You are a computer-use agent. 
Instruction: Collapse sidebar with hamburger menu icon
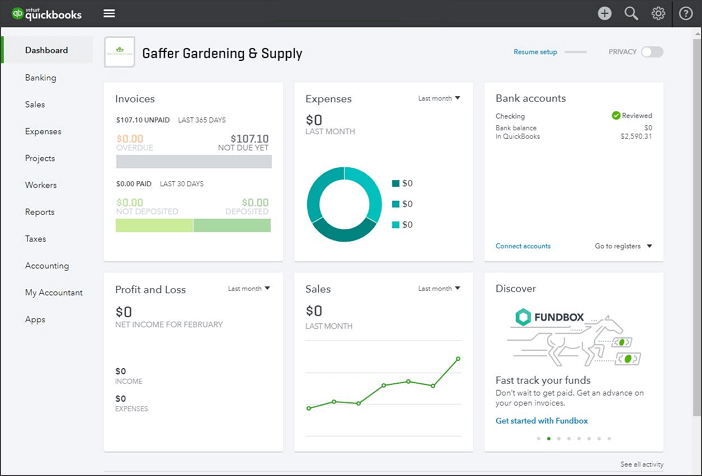tap(109, 13)
